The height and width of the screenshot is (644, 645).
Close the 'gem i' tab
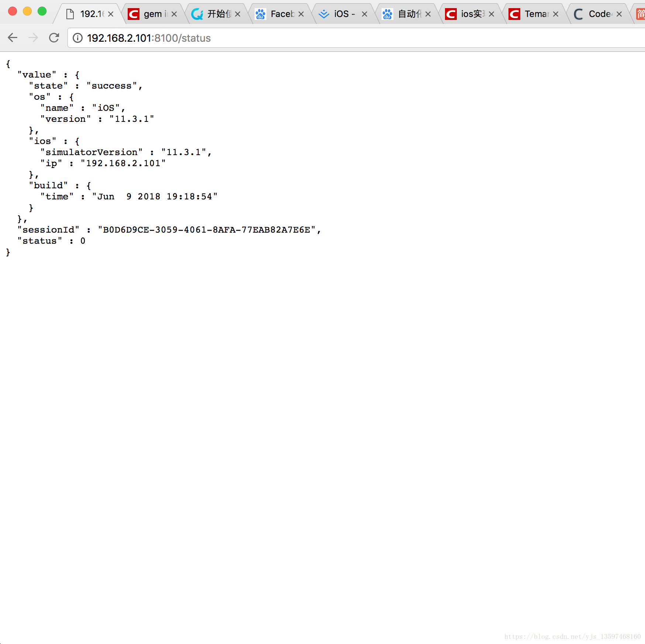pyautogui.click(x=174, y=14)
